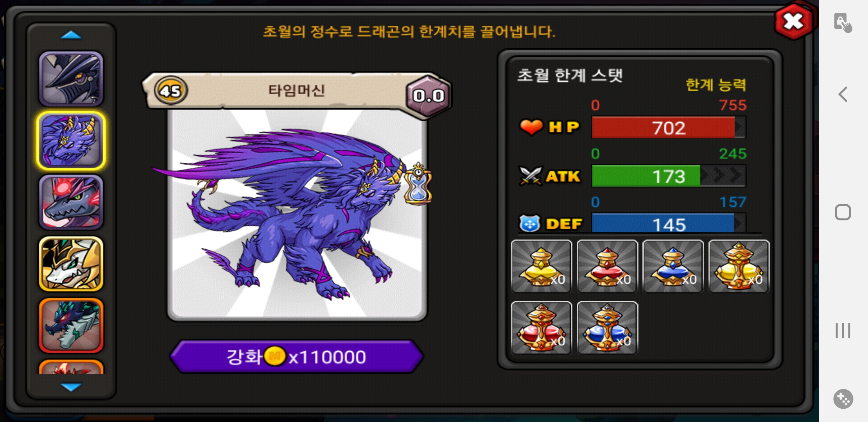This screenshot has height=422, width=868.
Task: Click the green ATK bar showing 173
Action: pos(669,176)
